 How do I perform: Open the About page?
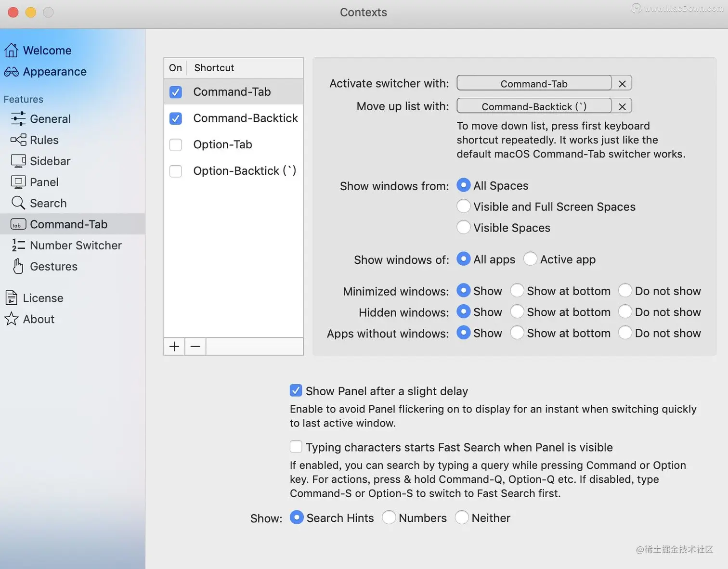point(39,319)
